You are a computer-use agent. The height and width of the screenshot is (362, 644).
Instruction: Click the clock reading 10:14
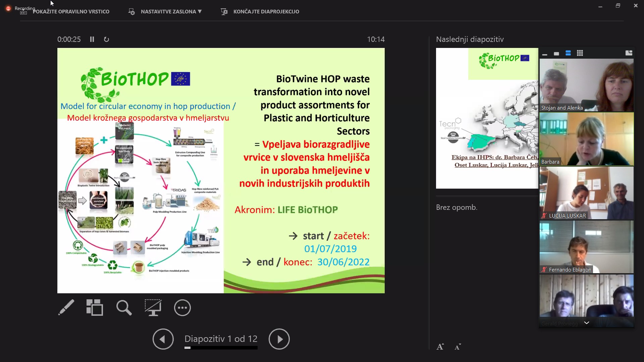click(376, 39)
